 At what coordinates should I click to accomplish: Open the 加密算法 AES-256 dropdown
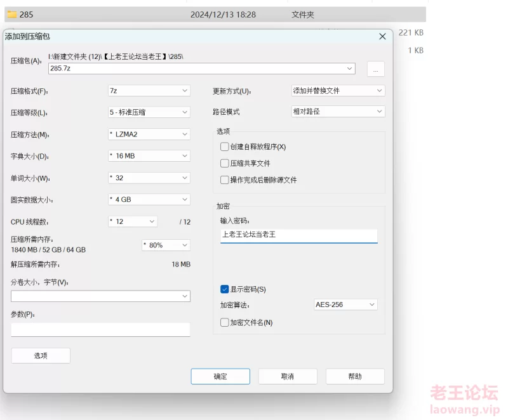[345, 305]
